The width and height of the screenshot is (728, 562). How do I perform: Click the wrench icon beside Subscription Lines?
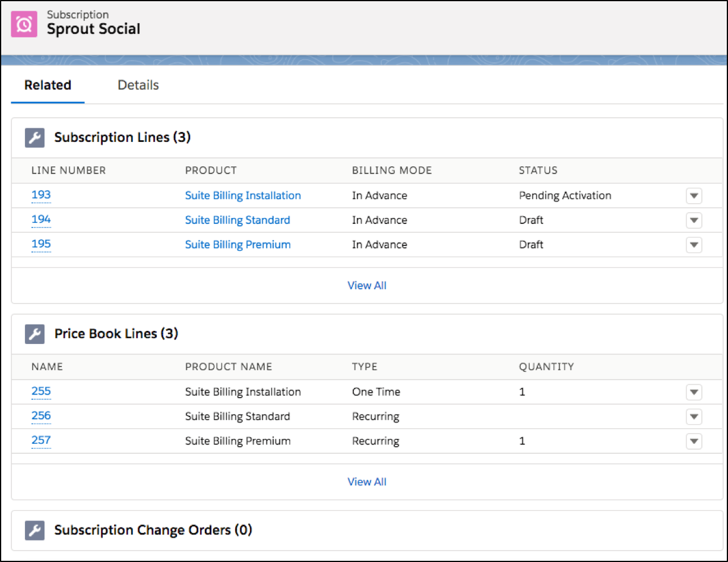[x=34, y=138]
